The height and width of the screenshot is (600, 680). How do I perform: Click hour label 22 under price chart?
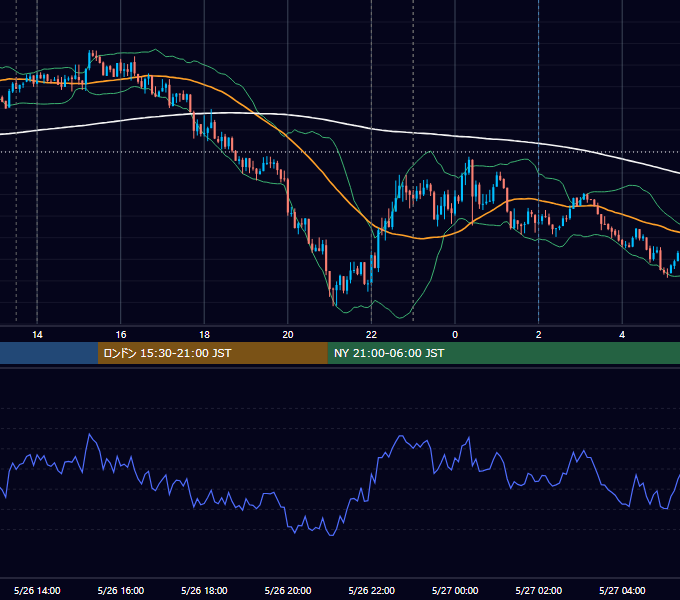click(371, 335)
